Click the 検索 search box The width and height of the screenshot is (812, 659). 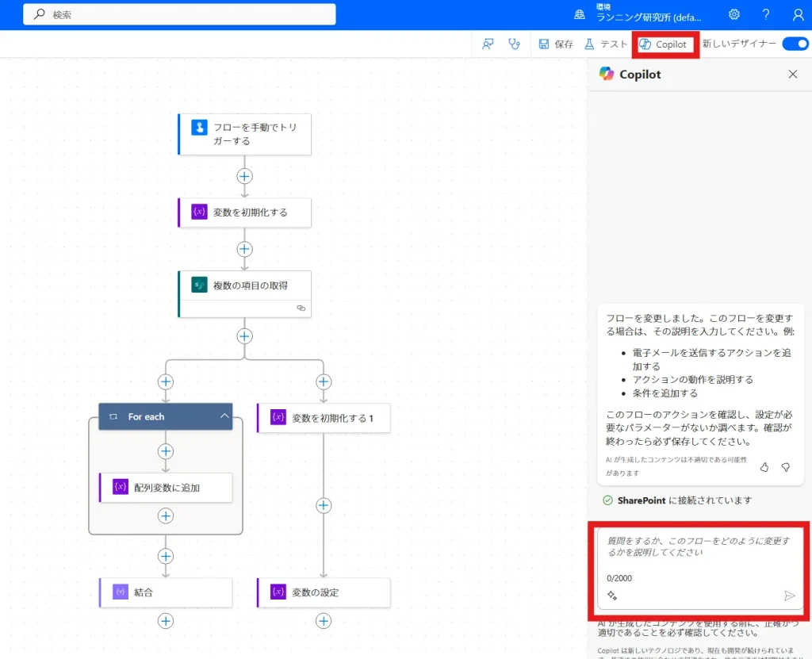pyautogui.click(x=180, y=15)
